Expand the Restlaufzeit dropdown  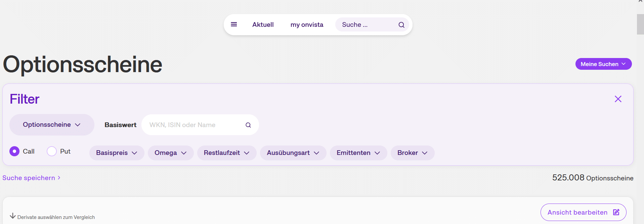tap(226, 153)
